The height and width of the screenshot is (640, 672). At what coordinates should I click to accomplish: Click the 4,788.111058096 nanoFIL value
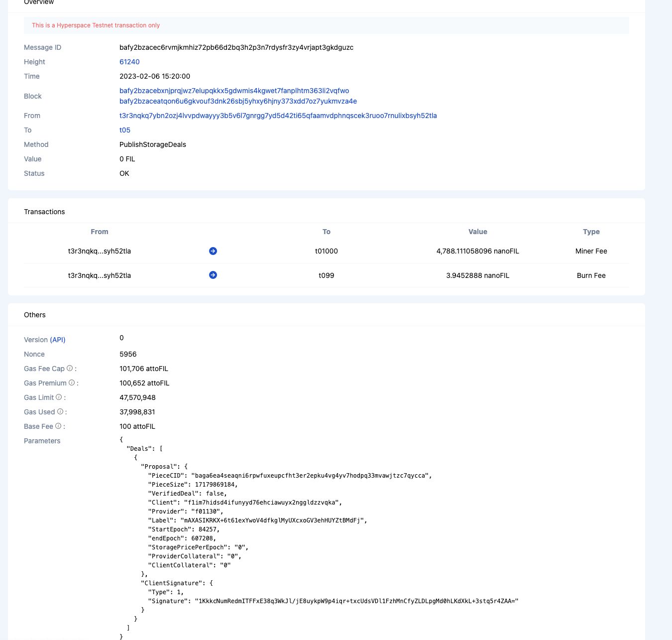[x=478, y=251]
